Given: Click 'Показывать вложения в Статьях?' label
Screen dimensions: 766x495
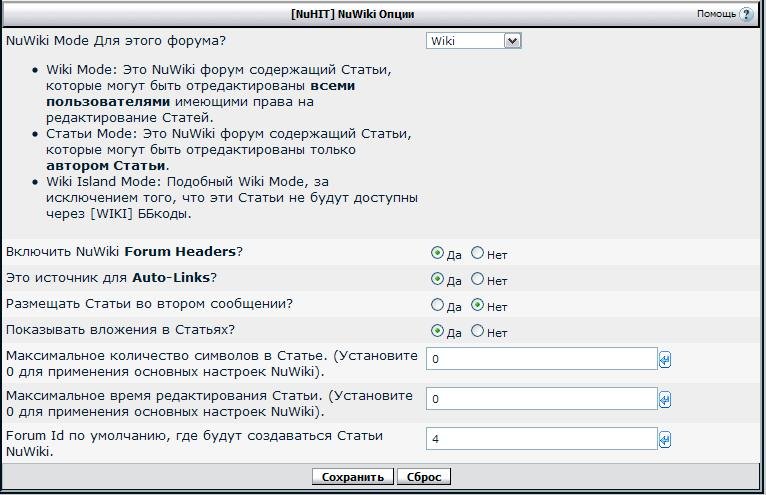Looking at the screenshot, I should tap(120, 330).
